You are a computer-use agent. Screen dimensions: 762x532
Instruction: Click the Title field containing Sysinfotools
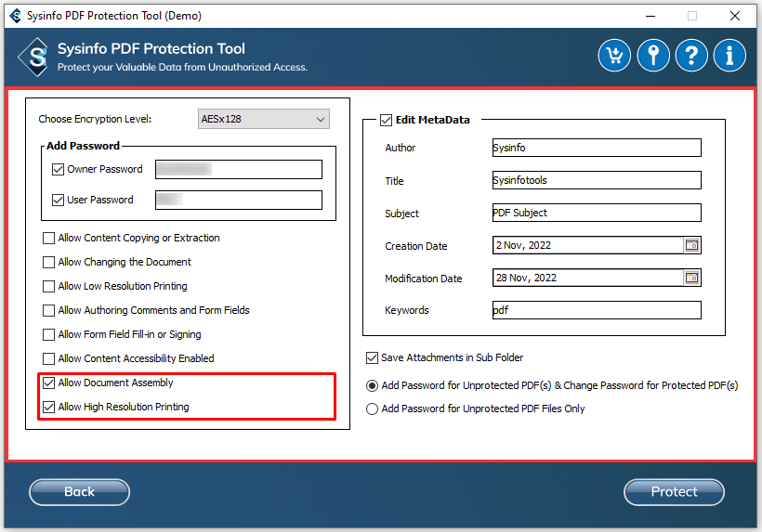click(597, 180)
